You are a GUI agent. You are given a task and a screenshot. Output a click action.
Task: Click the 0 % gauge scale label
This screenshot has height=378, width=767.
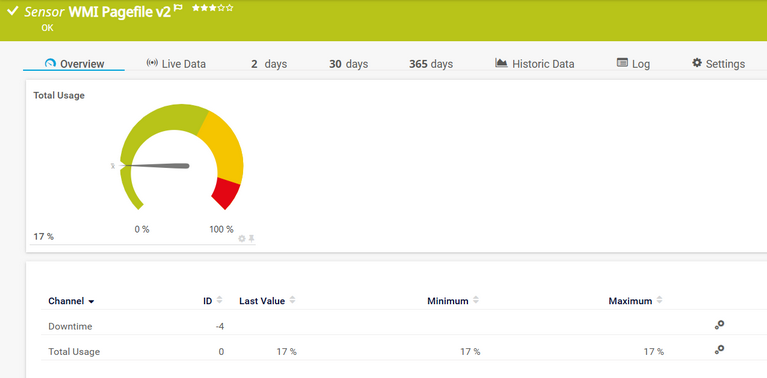point(142,229)
